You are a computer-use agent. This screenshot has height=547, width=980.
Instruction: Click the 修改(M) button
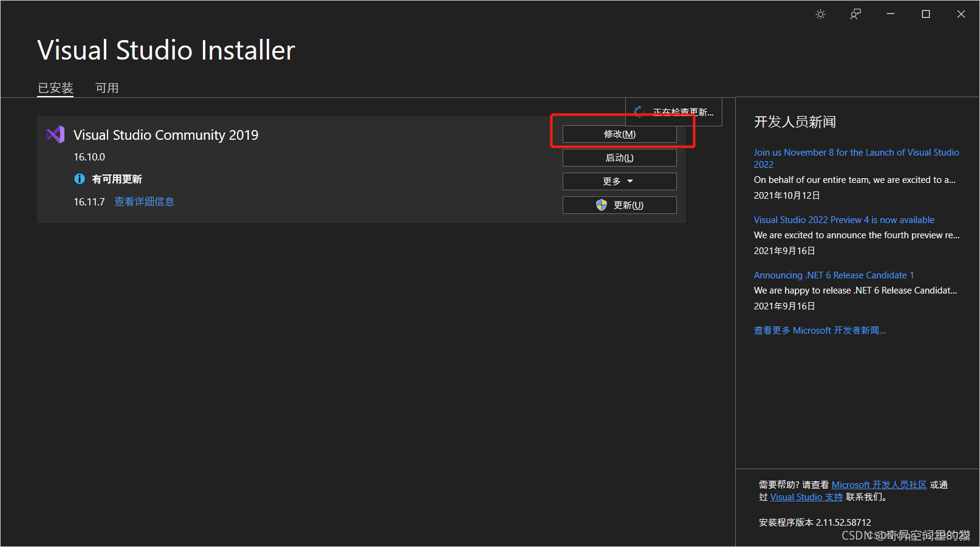[x=618, y=134]
